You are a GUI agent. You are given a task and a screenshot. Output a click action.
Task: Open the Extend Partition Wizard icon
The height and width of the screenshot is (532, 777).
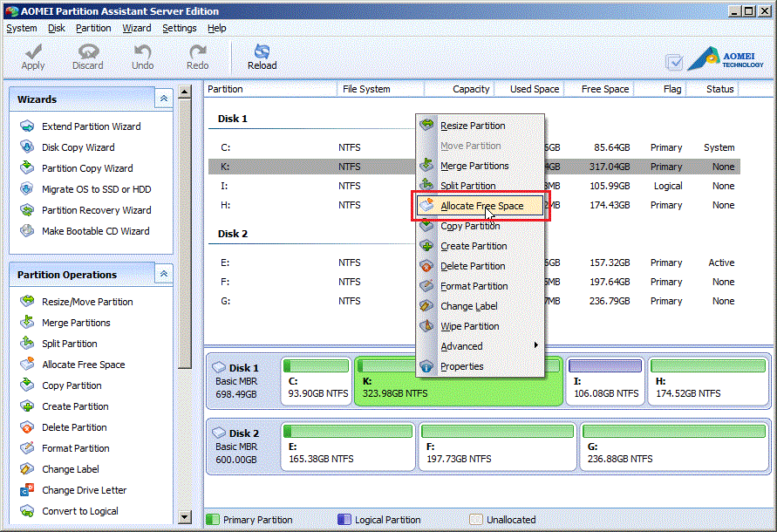pos(27,126)
